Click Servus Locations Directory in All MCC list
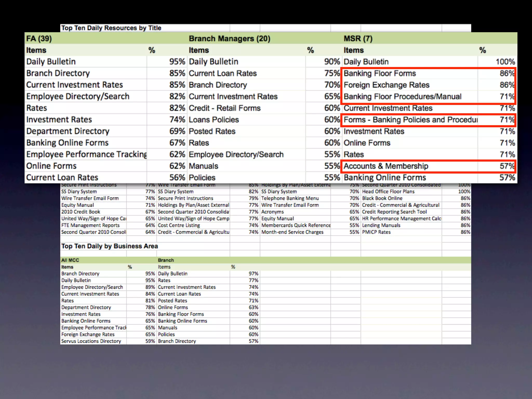This screenshot has height=399, width=532. 91,341
